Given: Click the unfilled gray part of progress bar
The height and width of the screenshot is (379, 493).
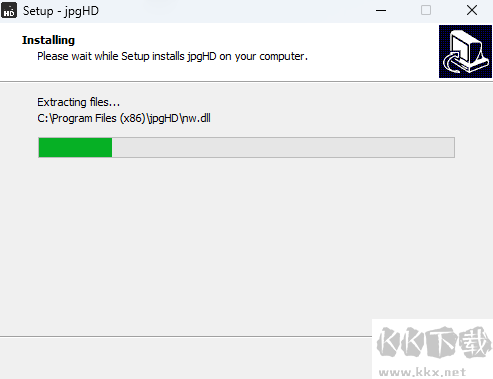Looking at the screenshot, I should [283, 147].
